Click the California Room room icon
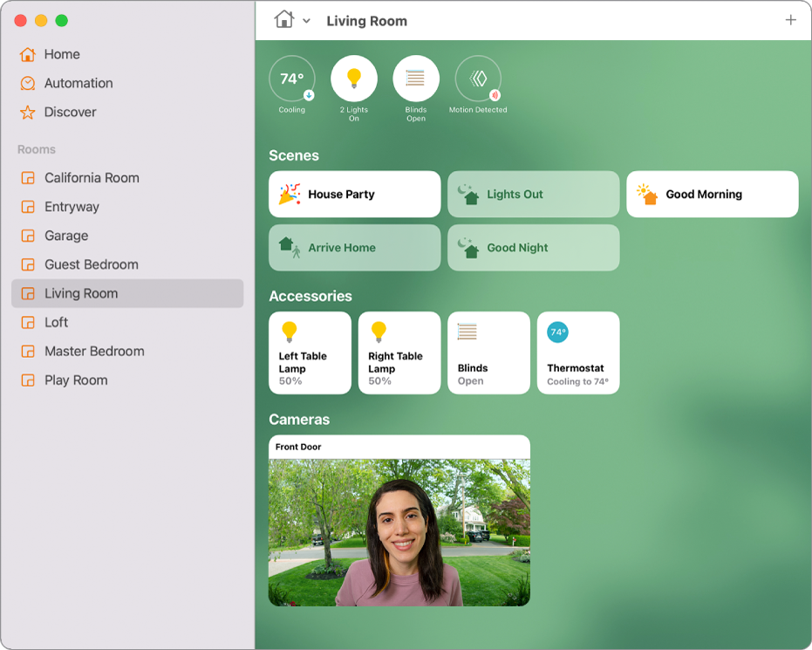 click(28, 178)
